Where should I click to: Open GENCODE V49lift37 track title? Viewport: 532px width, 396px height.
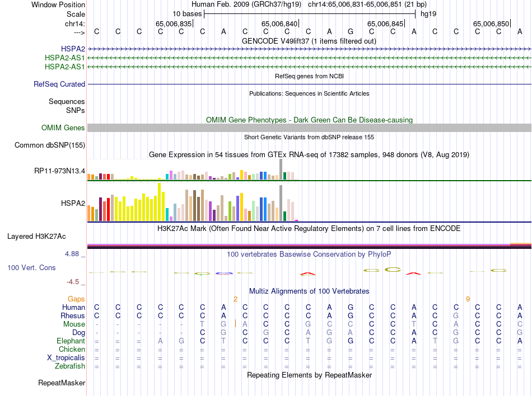(309, 41)
